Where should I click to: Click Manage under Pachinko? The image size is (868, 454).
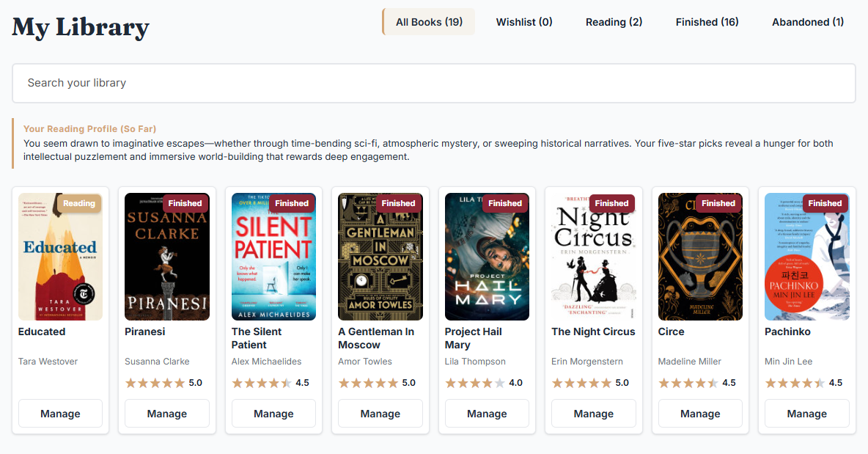click(806, 414)
